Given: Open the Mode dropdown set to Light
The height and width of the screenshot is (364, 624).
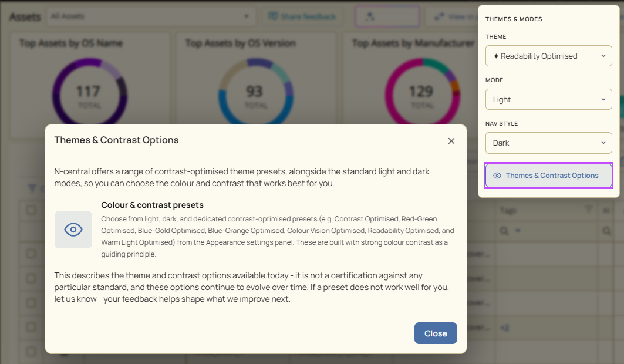Looking at the screenshot, I should (548, 99).
